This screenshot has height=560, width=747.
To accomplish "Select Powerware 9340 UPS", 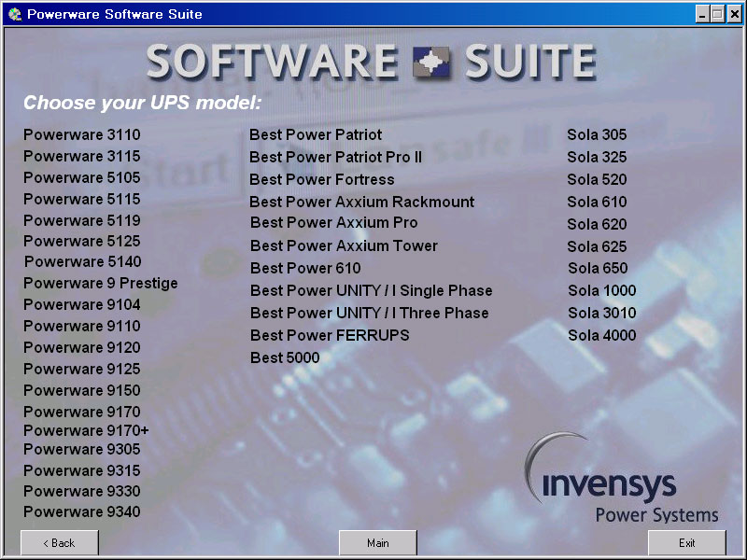I will tap(81, 511).
